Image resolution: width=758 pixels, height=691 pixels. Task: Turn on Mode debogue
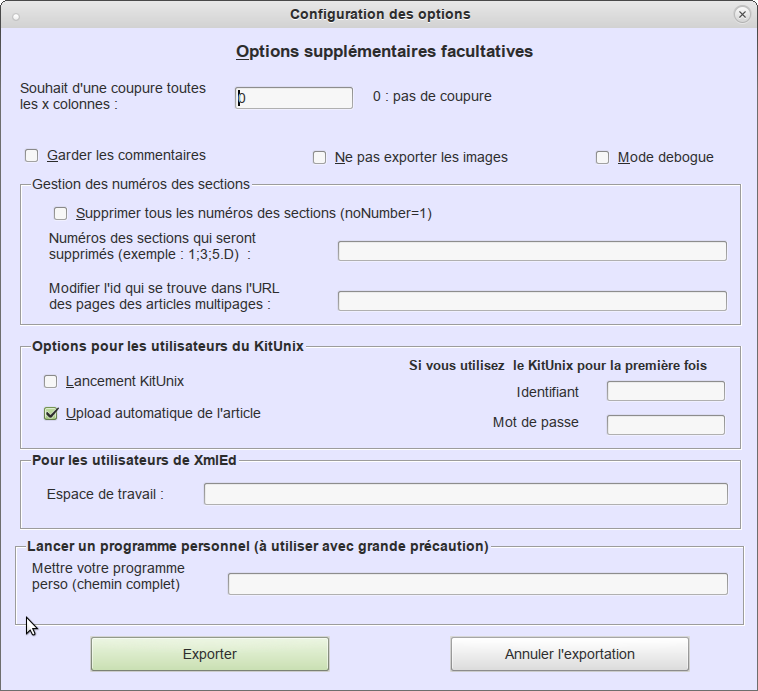[x=602, y=157]
